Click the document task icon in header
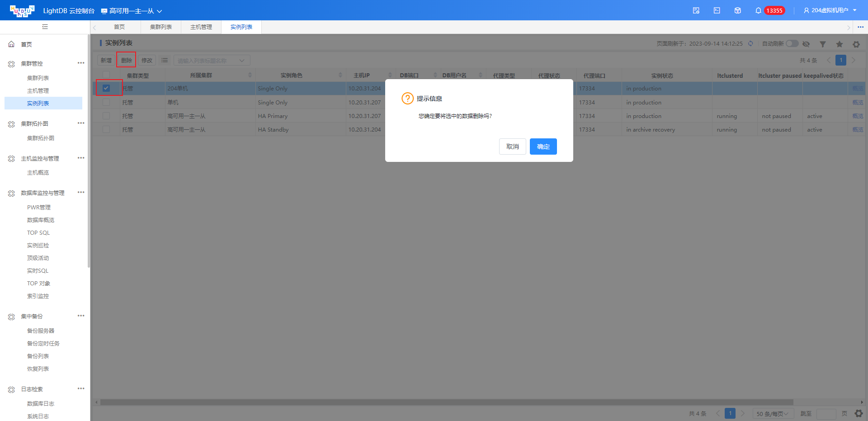 click(696, 10)
